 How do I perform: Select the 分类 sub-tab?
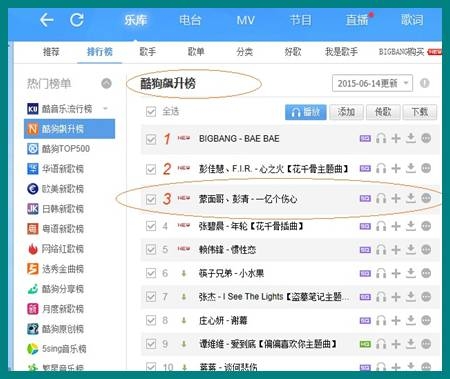(x=244, y=52)
